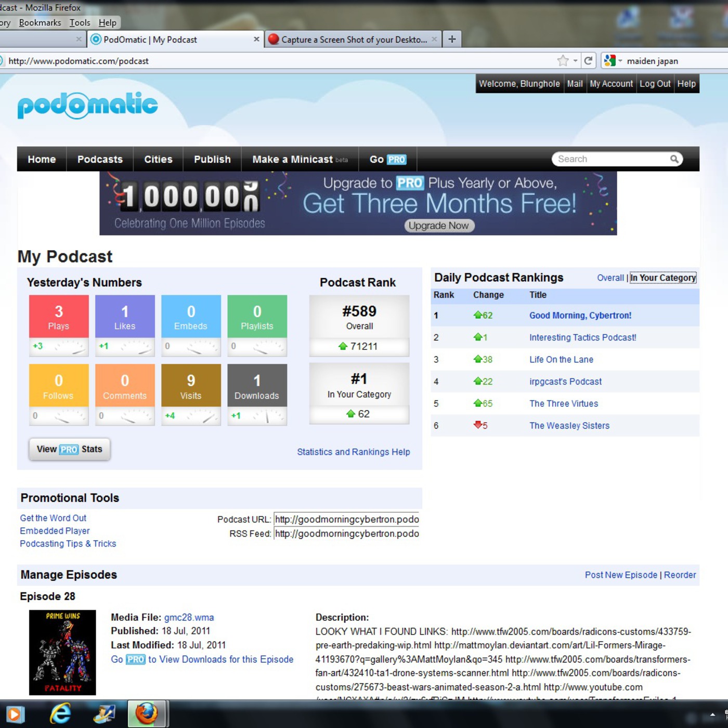Open Good Morning, Cybertron! ranking link
This screenshot has width=728, height=728.
580,315
